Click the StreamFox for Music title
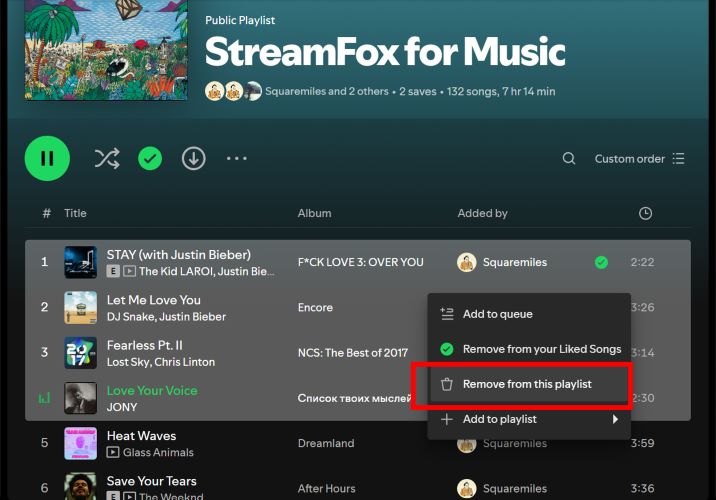The width and height of the screenshot is (716, 500). 385,51
